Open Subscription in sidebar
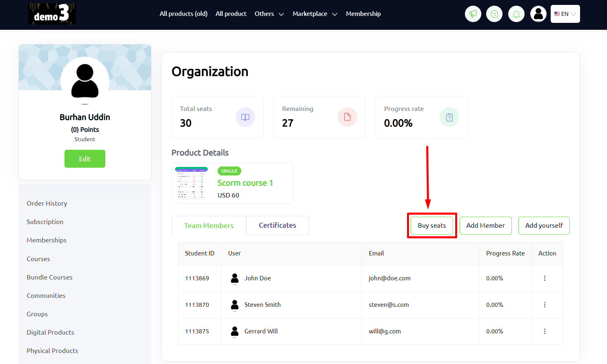The height and width of the screenshot is (364, 607). tap(45, 222)
